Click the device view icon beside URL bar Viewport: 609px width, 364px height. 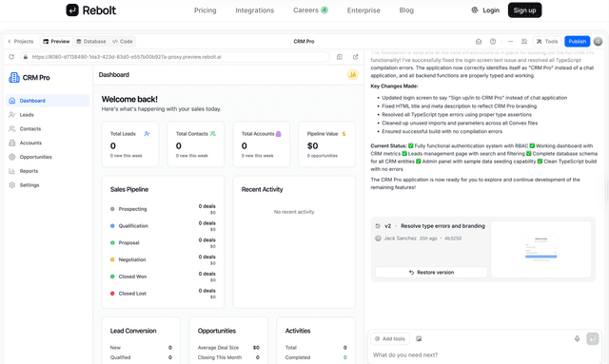coord(340,57)
